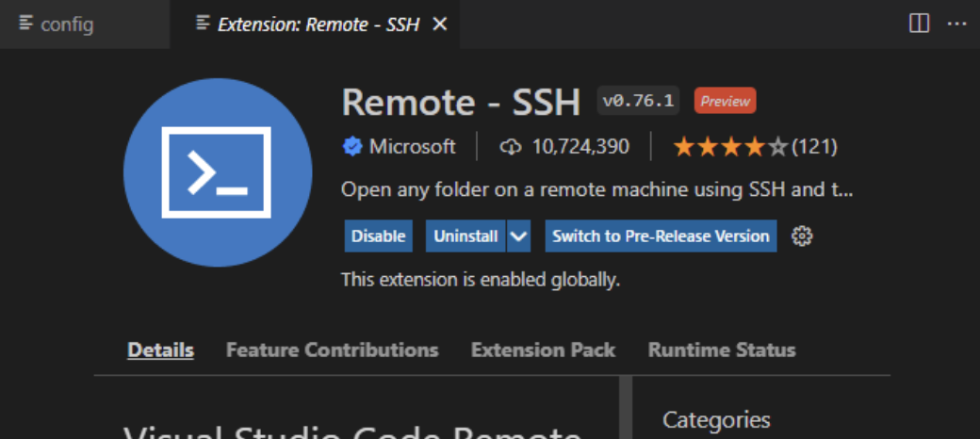Disable the Remote - SSH extension
This screenshot has height=439, width=980.
[x=378, y=236]
